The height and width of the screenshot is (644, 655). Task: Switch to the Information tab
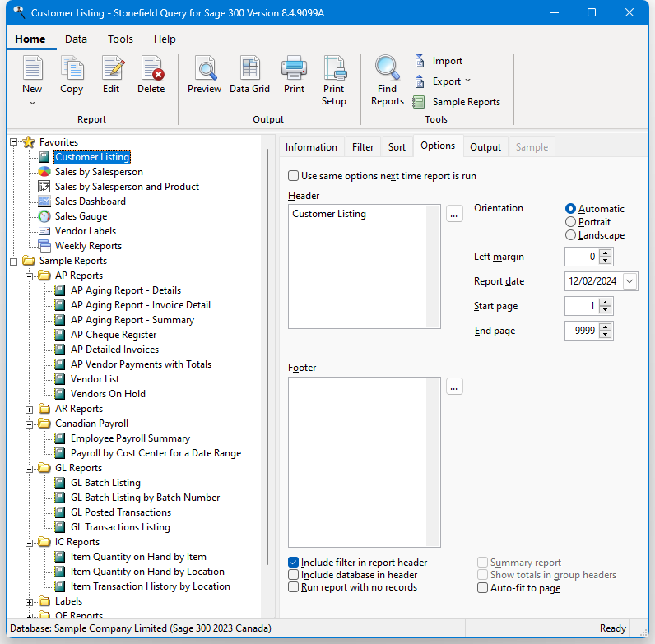(x=311, y=147)
